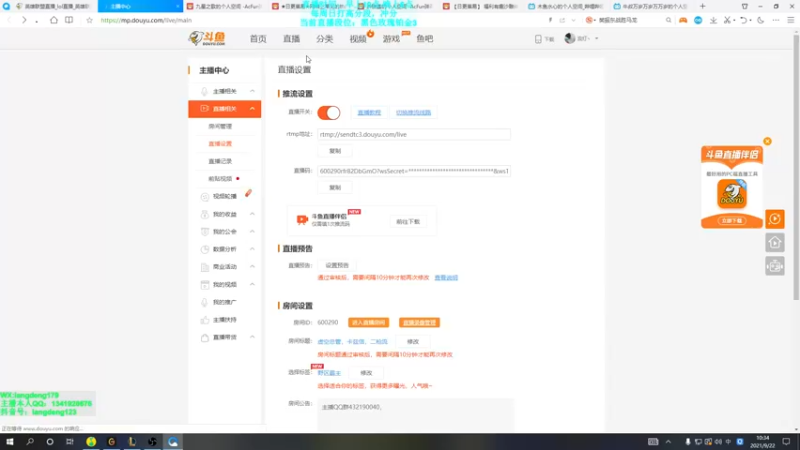Click the home icon on right float bar

(774, 242)
